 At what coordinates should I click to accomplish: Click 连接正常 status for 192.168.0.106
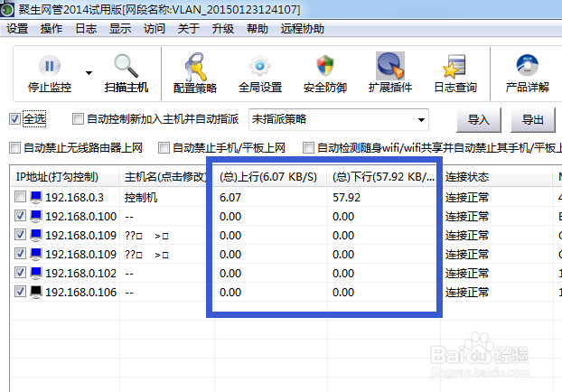coord(466,293)
